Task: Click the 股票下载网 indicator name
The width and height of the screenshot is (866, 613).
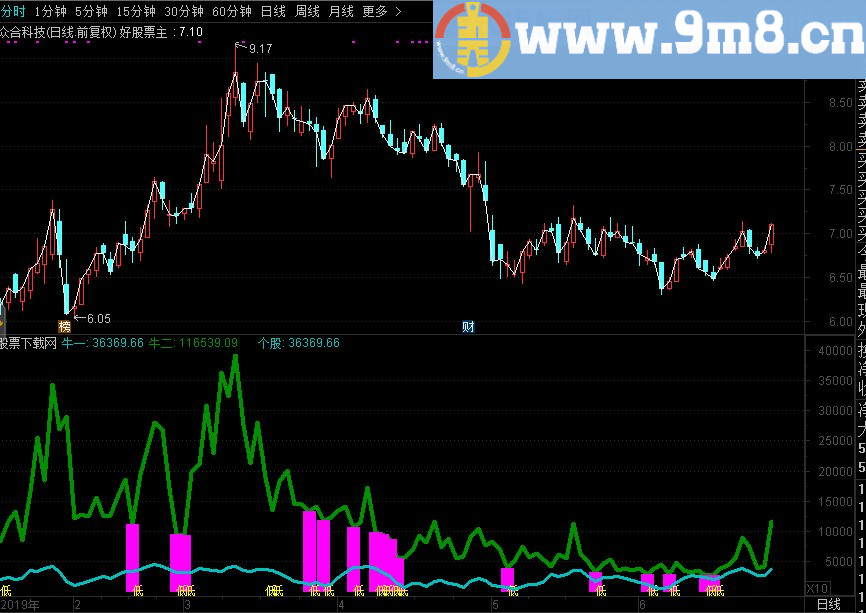Action: pos(29,343)
